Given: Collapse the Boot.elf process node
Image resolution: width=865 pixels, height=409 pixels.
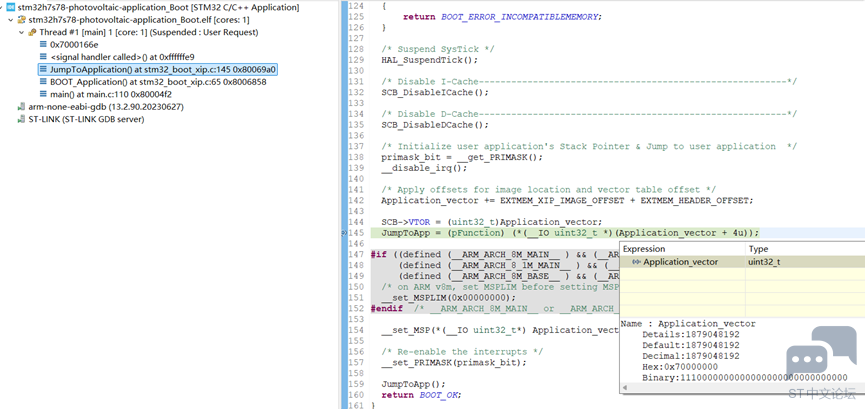Looking at the screenshot, I should (11, 20).
